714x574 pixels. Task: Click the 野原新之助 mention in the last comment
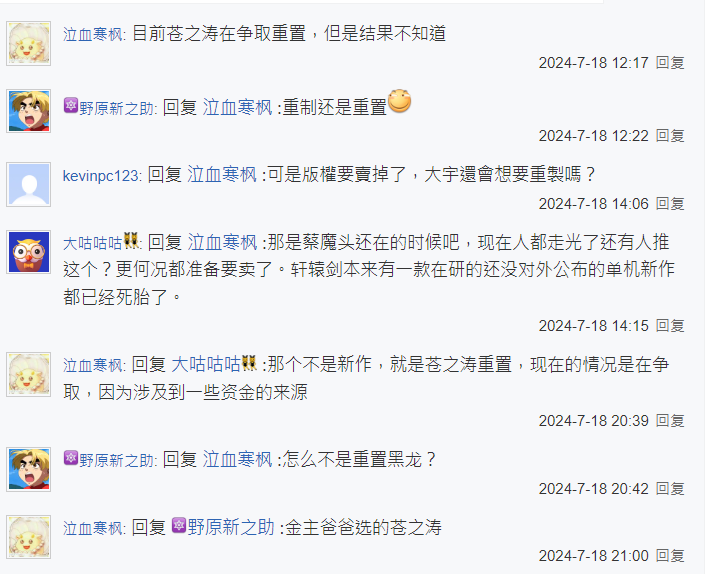[x=231, y=527]
